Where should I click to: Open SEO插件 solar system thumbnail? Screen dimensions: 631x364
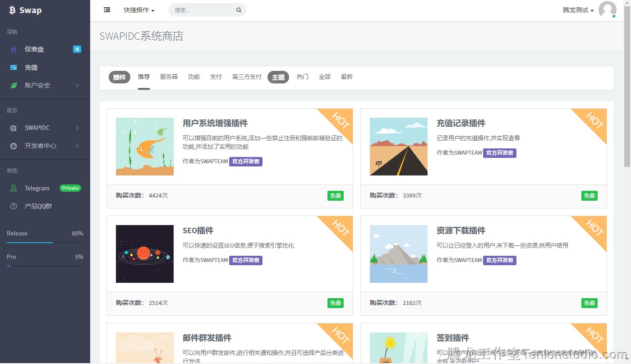[145, 254]
